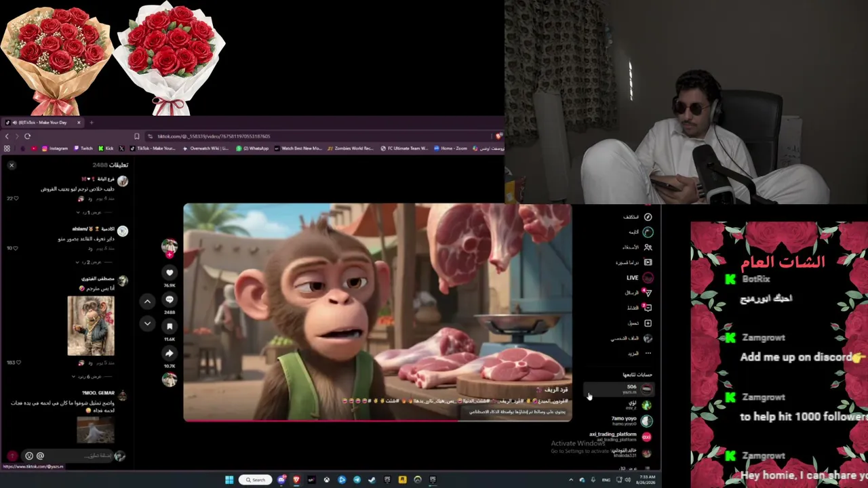
Task: Open followed account axi_trading_platform
Action: point(620,436)
